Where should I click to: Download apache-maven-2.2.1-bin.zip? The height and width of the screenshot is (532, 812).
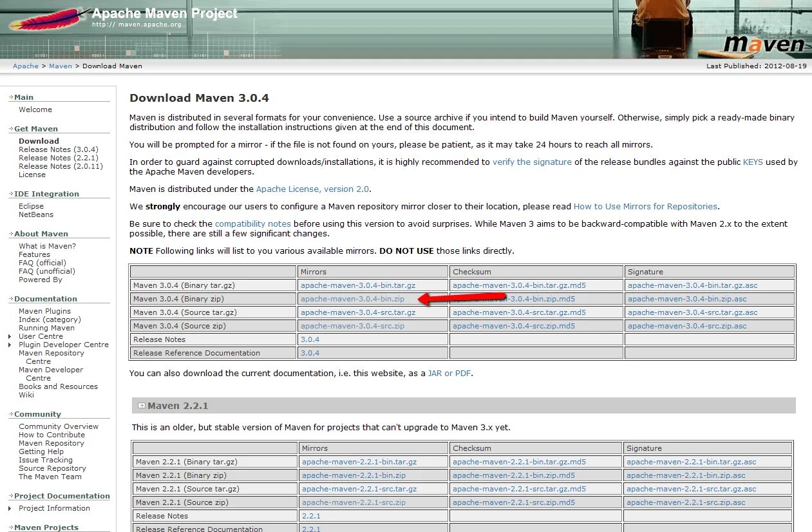pyautogui.click(x=354, y=475)
